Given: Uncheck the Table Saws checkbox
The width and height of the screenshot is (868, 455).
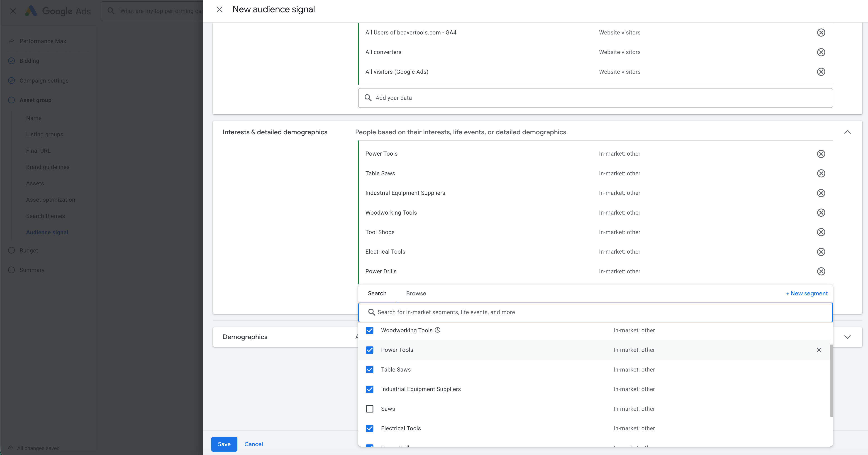Looking at the screenshot, I should click(370, 369).
